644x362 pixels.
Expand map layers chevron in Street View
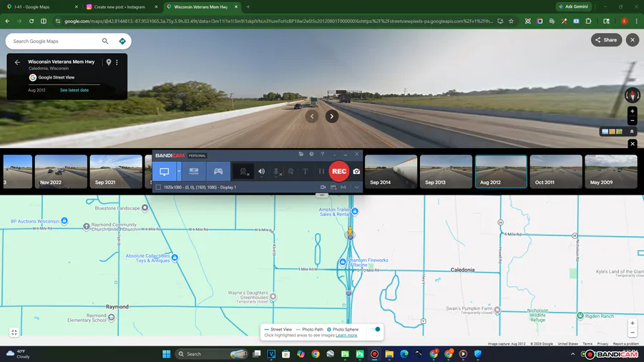point(632,132)
